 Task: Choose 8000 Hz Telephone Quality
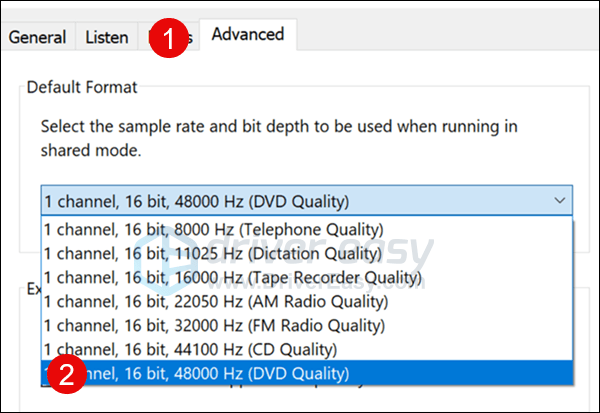tap(213, 229)
